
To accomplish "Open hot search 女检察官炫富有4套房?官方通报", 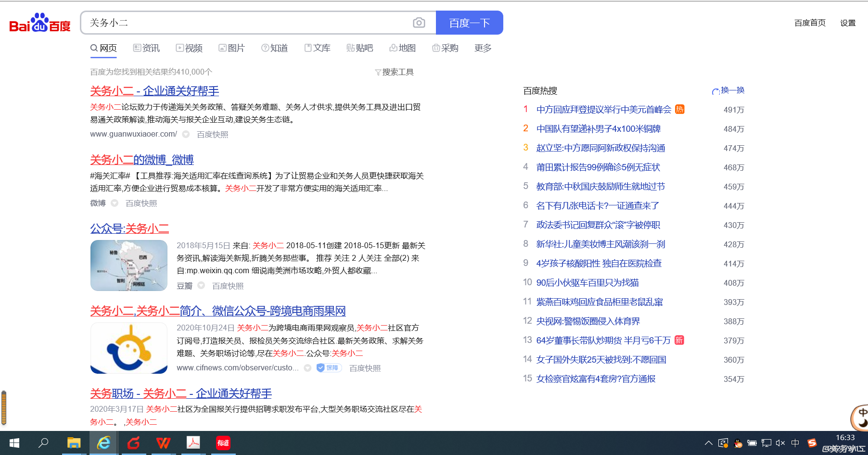I will [596, 379].
